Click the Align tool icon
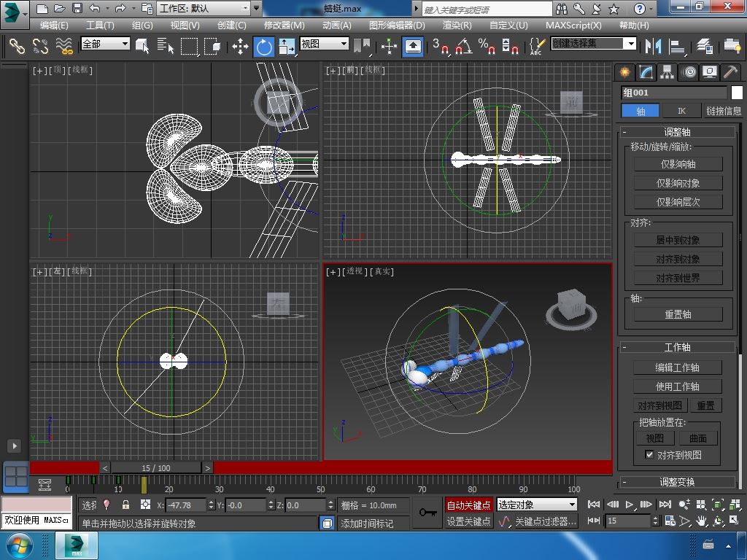Viewport: 747px width, 560px height. pos(676,46)
